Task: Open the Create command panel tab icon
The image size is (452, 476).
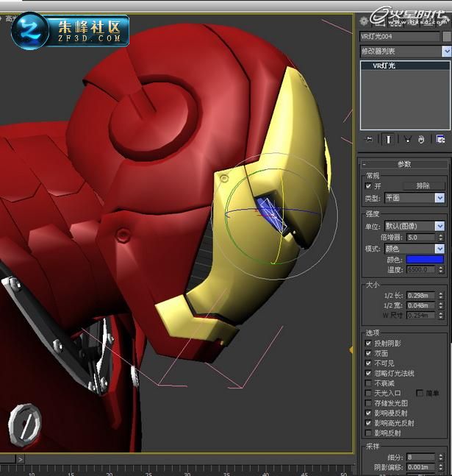Action: 363,21
